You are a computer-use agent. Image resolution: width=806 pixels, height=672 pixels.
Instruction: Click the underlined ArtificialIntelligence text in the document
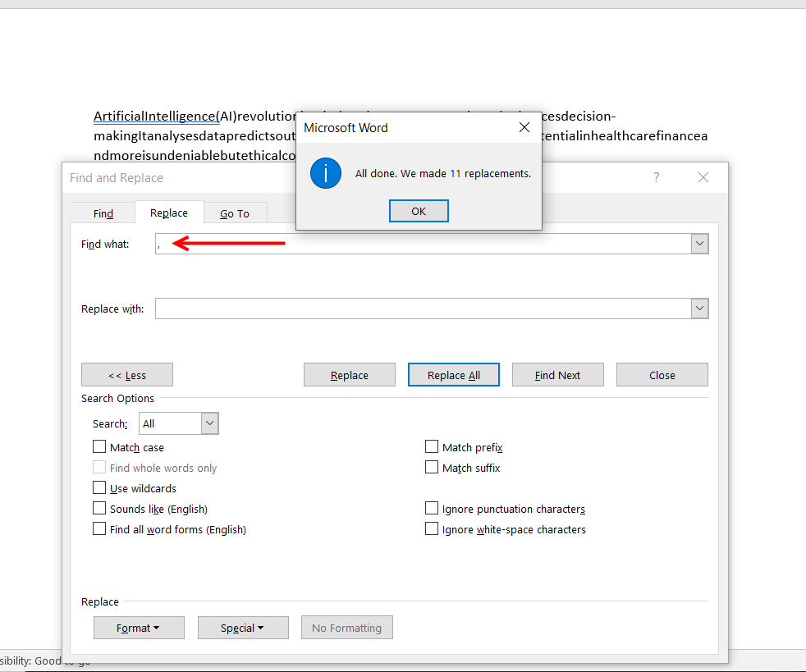tap(156, 117)
